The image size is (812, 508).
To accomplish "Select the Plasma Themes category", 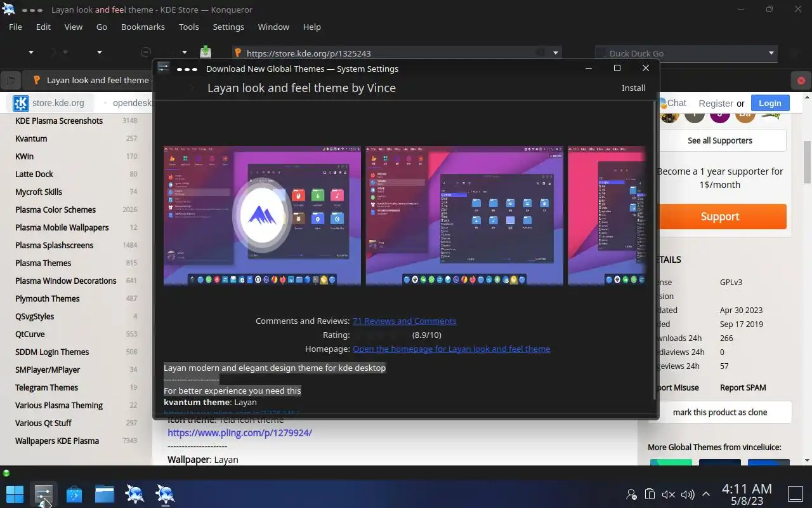I will 43,263.
